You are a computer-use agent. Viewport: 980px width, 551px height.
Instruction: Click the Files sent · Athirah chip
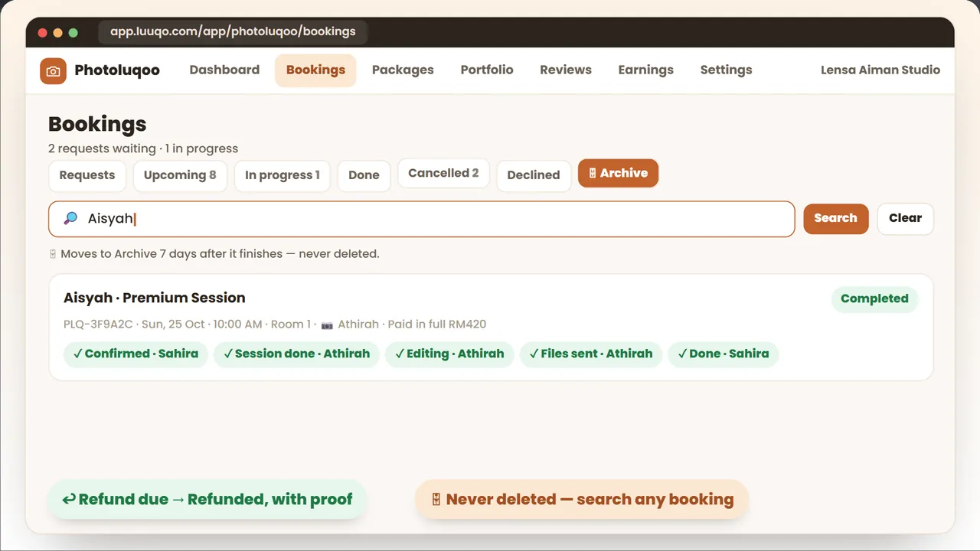point(591,354)
